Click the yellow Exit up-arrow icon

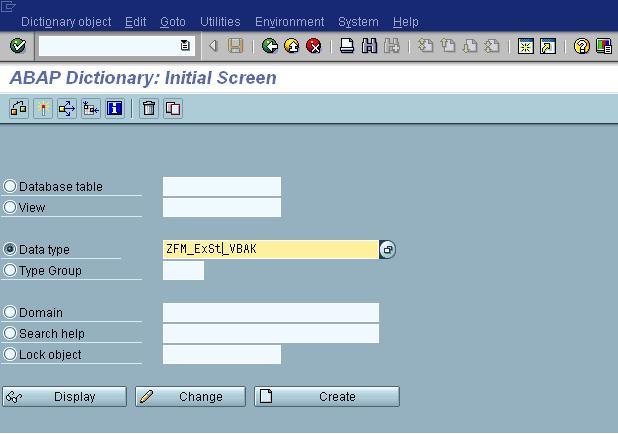click(x=292, y=46)
